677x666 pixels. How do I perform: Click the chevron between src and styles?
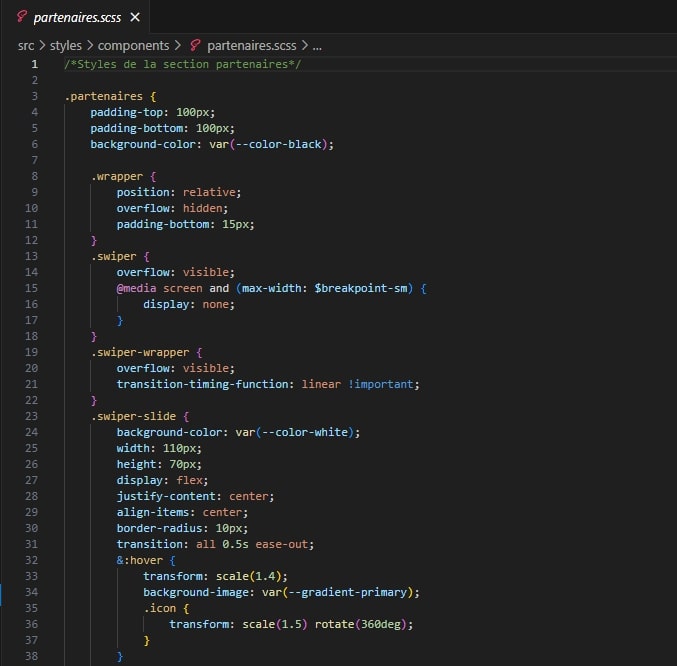point(42,45)
